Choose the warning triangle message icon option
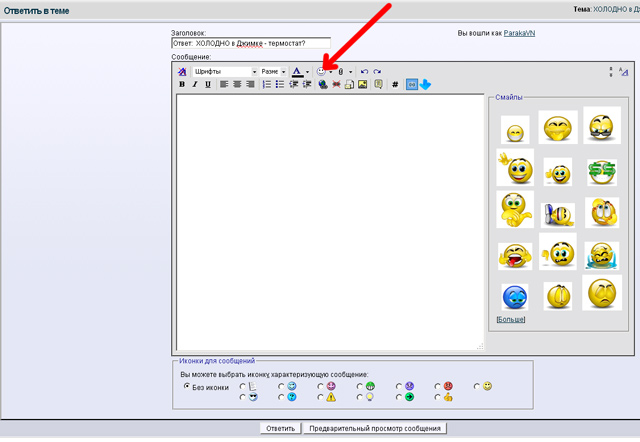Screen dimensions: 640x442 pos(329,397)
